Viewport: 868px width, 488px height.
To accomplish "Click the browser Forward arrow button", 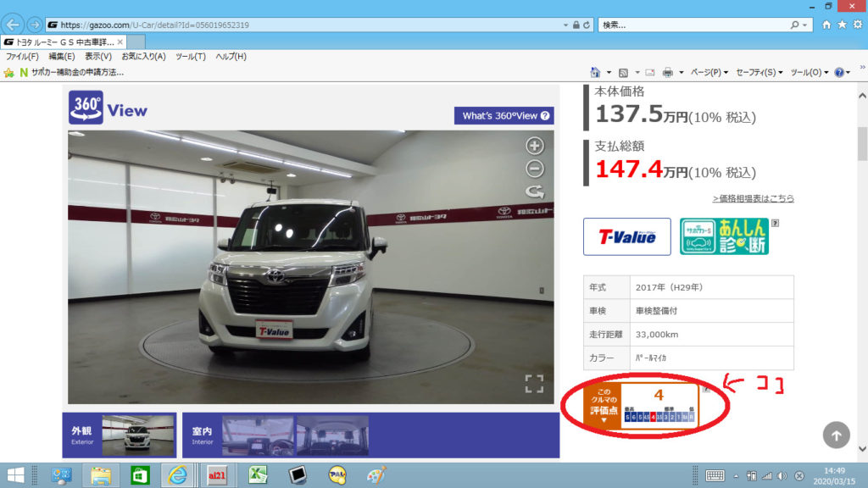I will tap(34, 25).
